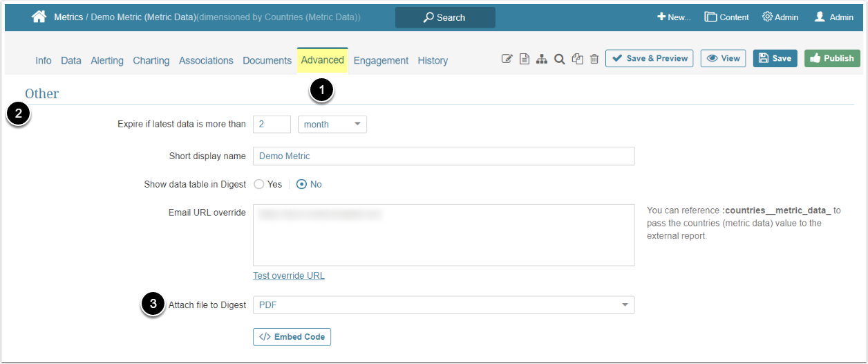Click the Demo Metric (Metric Data) breadcrumb text
Viewport: 868px width, 364px height.
coord(144,17)
